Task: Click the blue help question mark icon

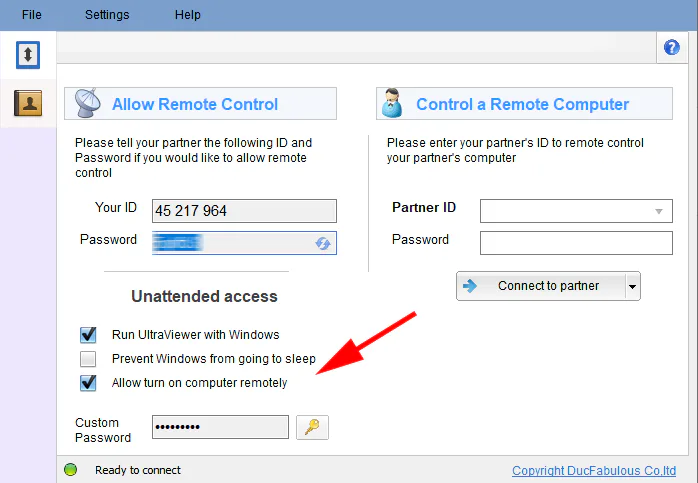Action: (x=672, y=47)
